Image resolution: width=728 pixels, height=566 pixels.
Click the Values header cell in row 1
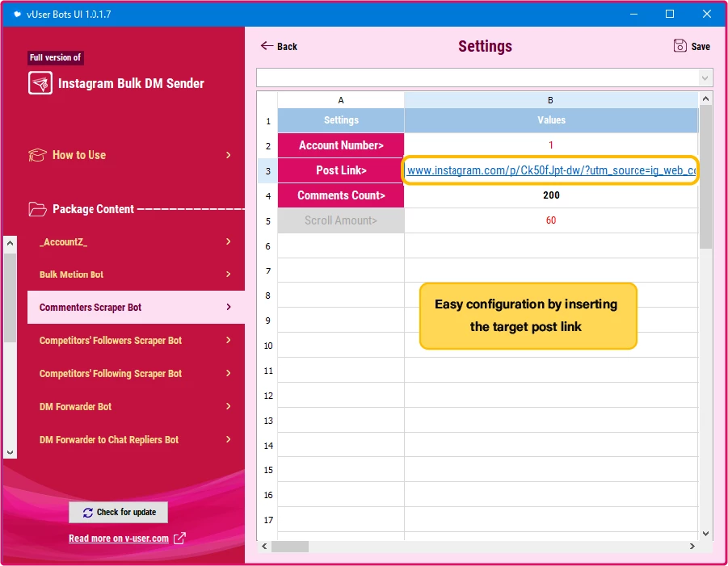point(550,120)
